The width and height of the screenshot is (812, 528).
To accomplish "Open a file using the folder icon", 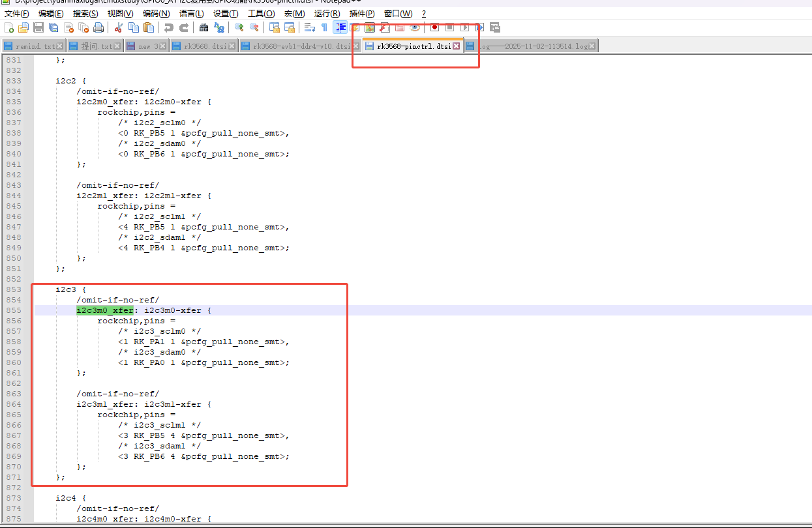I will click(x=23, y=27).
